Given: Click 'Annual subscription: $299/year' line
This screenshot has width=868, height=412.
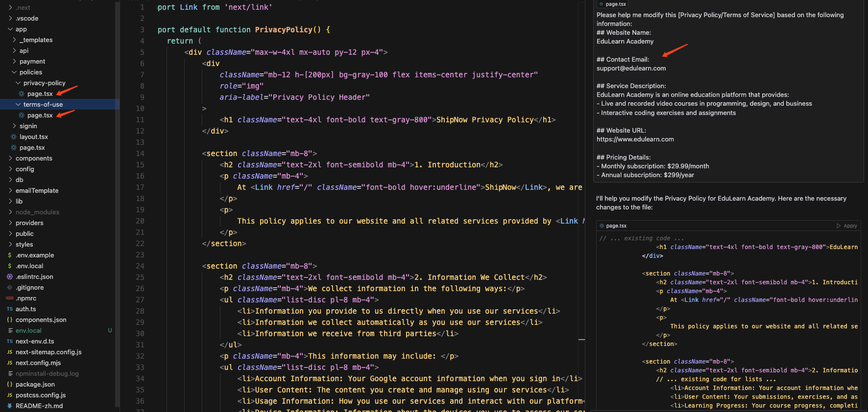Looking at the screenshot, I should (645, 175).
